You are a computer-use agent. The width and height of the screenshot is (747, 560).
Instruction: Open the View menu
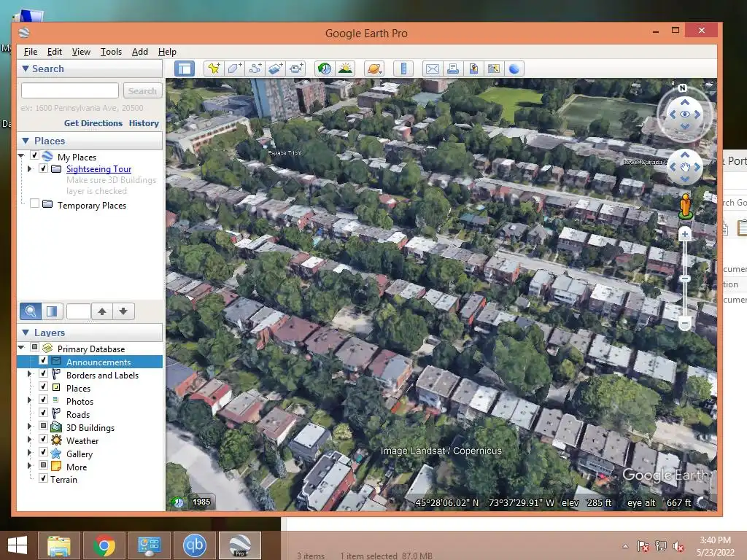point(81,52)
